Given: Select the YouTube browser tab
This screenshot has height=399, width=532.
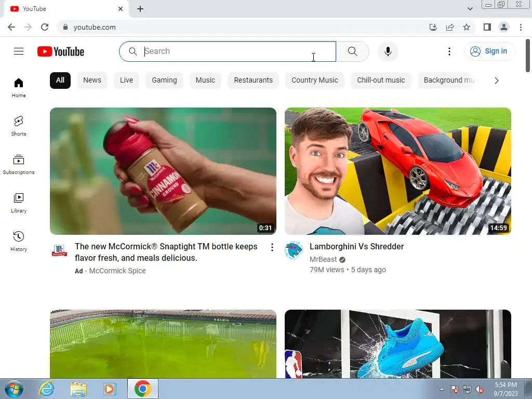Looking at the screenshot, I should point(66,9).
